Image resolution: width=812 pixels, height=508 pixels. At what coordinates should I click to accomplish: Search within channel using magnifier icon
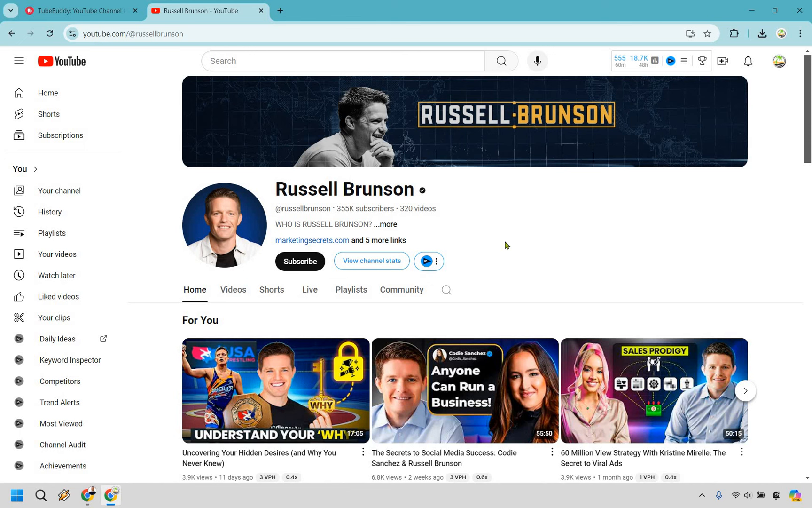click(x=446, y=290)
